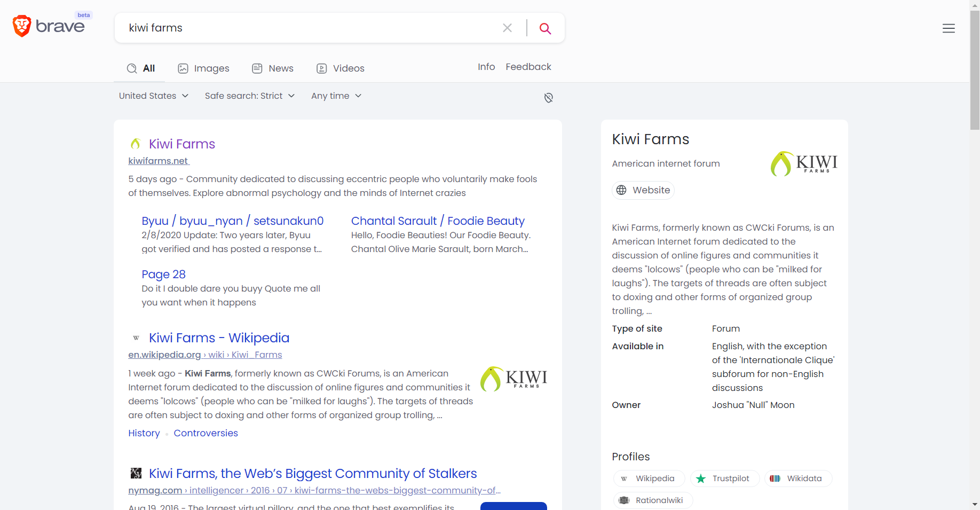Click the Kiwi Farms logo in info panel

click(x=804, y=163)
